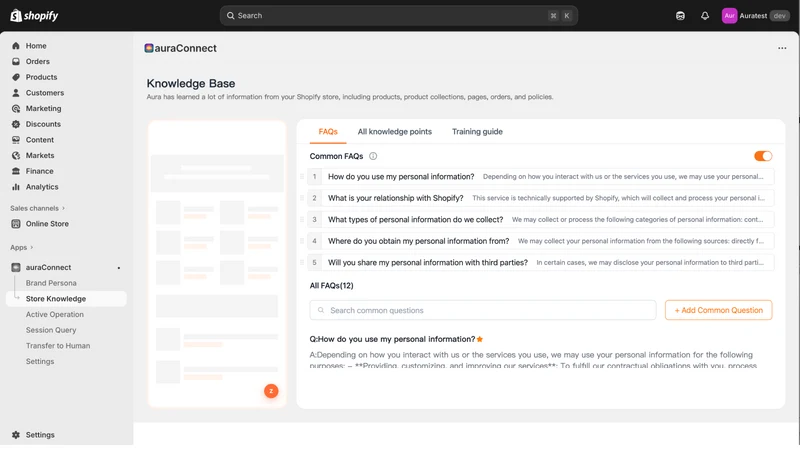The image size is (800, 450).
Task: Open auraConnect app in sidebar
Action: coord(48,267)
